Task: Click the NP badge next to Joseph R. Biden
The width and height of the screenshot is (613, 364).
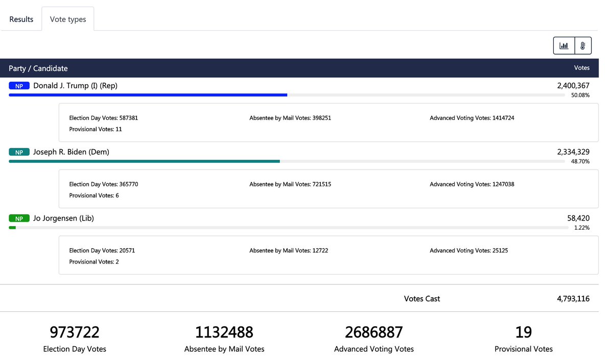Action: pyautogui.click(x=19, y=152)
